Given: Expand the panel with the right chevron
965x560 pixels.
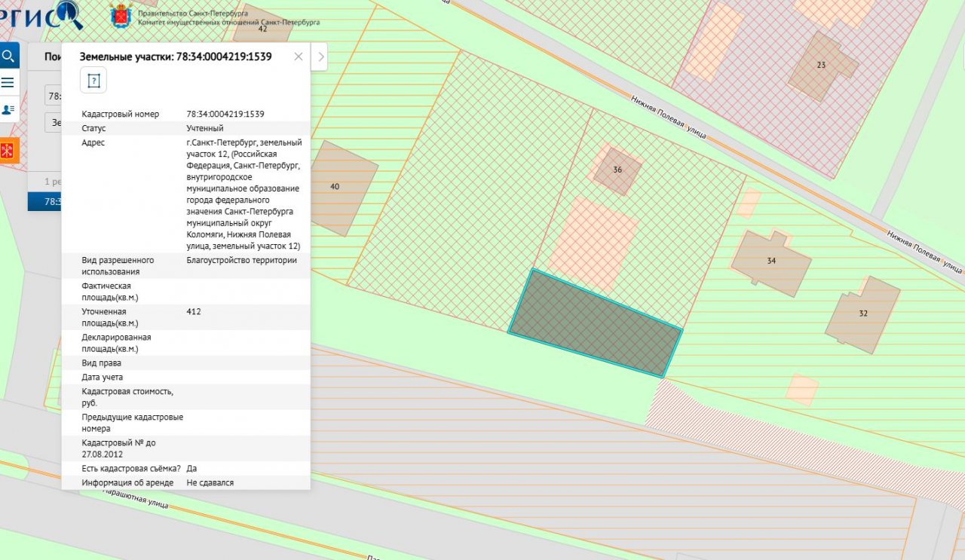Looking at the screenshot, I should 319,57.
